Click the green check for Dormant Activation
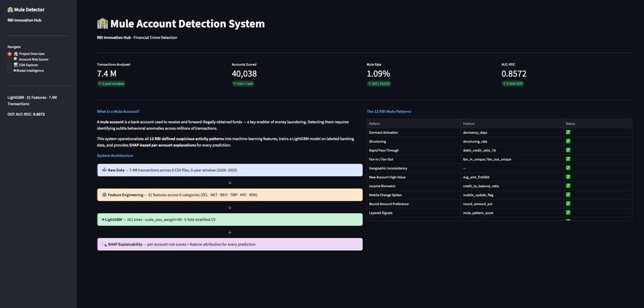This screenshot has height=308, width=644. click(568, 132)
